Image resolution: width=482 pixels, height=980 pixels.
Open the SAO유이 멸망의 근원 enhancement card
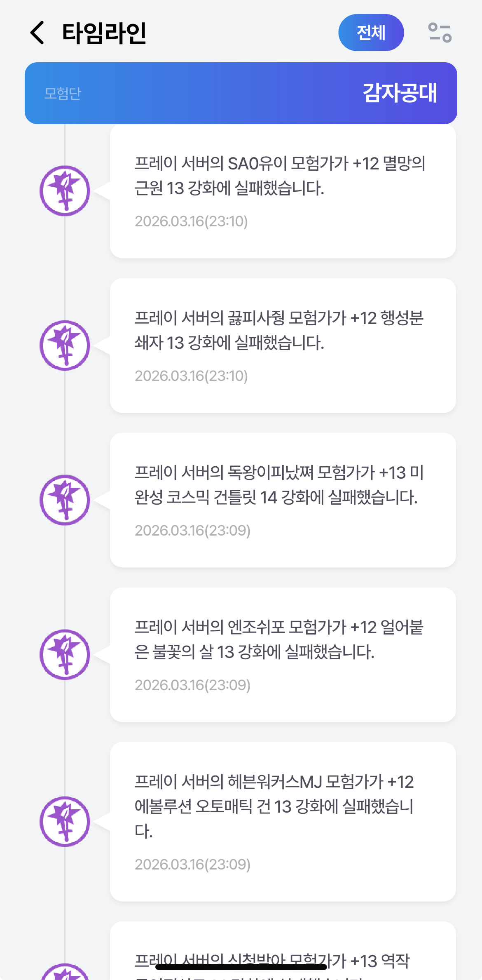(x=283, y=191)
